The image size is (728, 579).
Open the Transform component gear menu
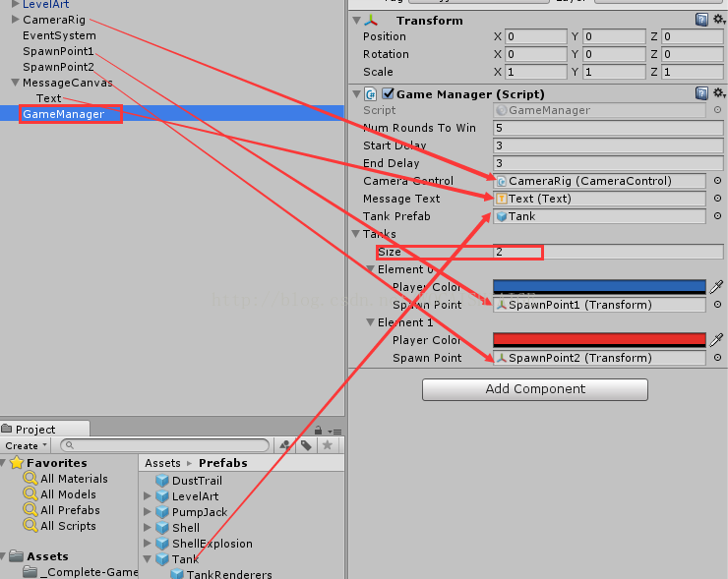[x=719, y=19]
